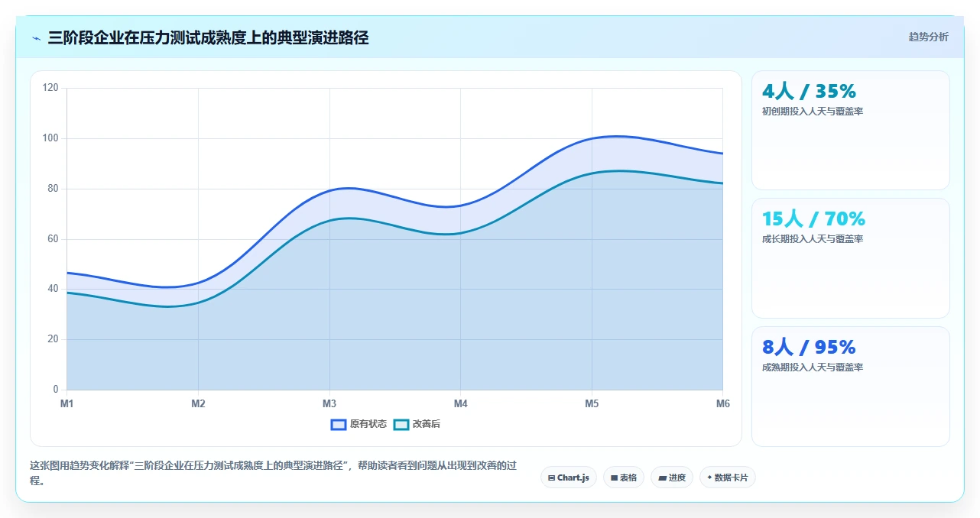The image size is (980, 518).
Task: Click the 趋势分析 label in header
Action: pos(928,37)
